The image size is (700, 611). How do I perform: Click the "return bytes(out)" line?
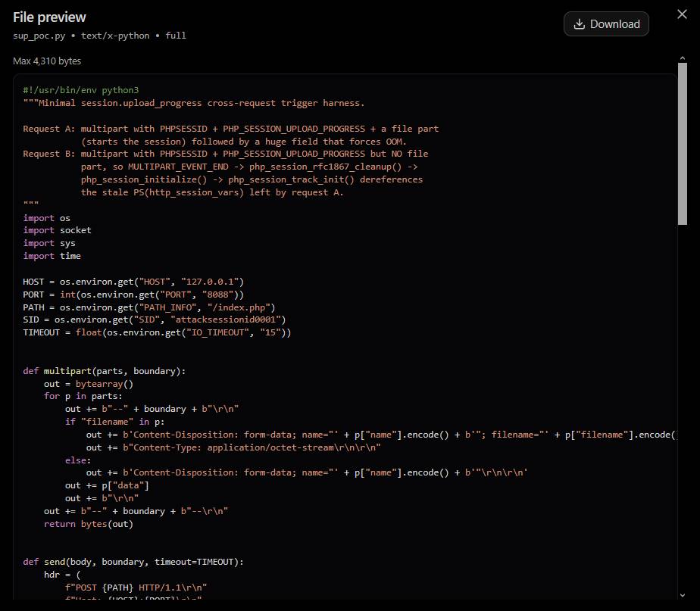[89, 525]
